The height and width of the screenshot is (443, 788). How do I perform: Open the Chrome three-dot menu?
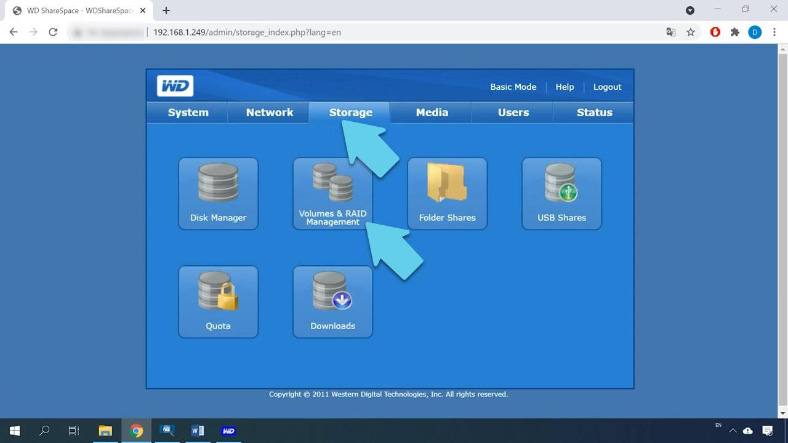pos(774,32)
